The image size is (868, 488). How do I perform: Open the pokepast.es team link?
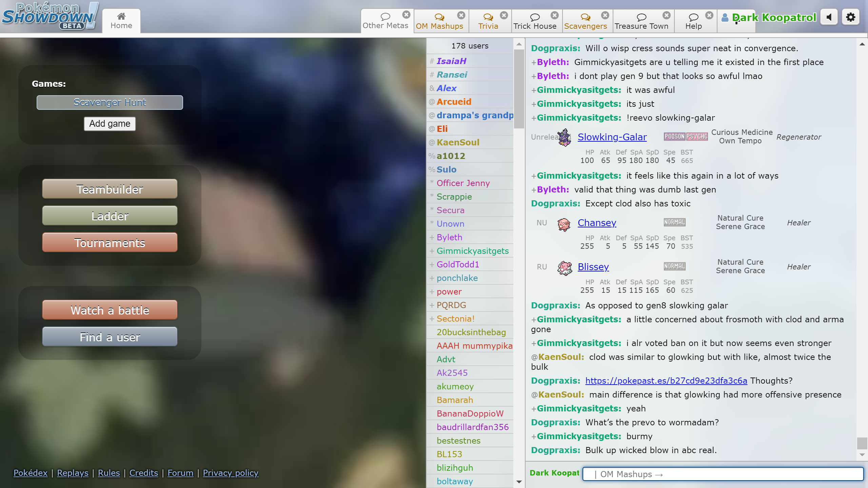pyautogui.click(x=666, y=381)
